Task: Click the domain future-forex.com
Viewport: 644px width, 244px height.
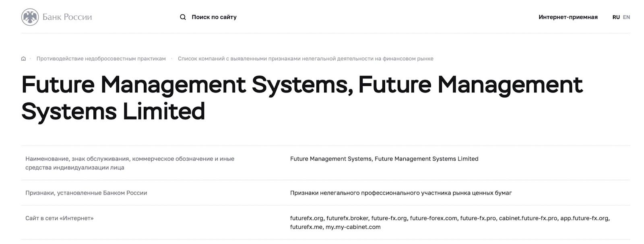Action: pyautogui.click(x=433, y=218)
